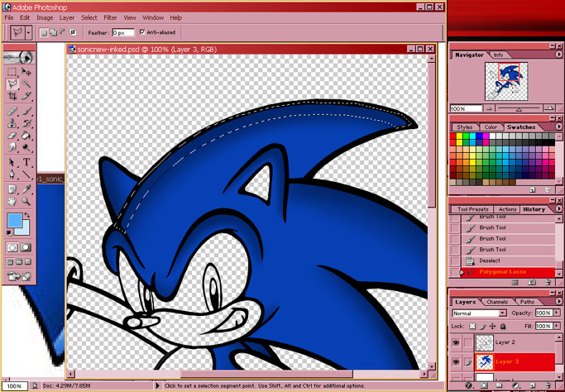
Task: Open Layers panel flyout menu
Action: pos(559,301)
